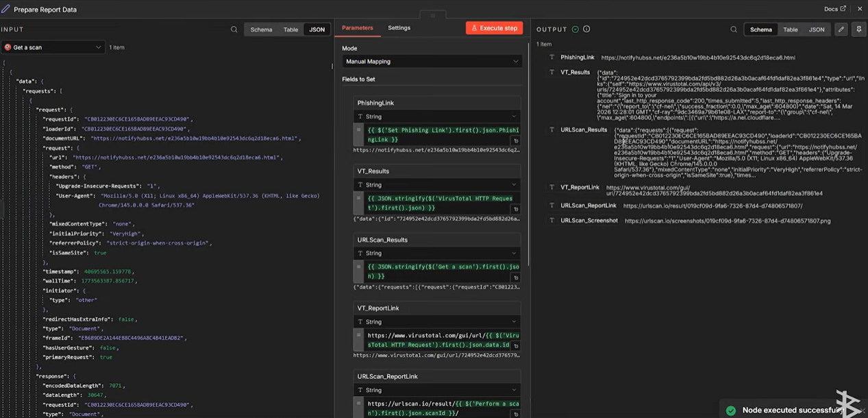Viewport: 868px width, 418px height.
Task: Select the URLScan_Screenshot output field
Action: coord(589,221)
